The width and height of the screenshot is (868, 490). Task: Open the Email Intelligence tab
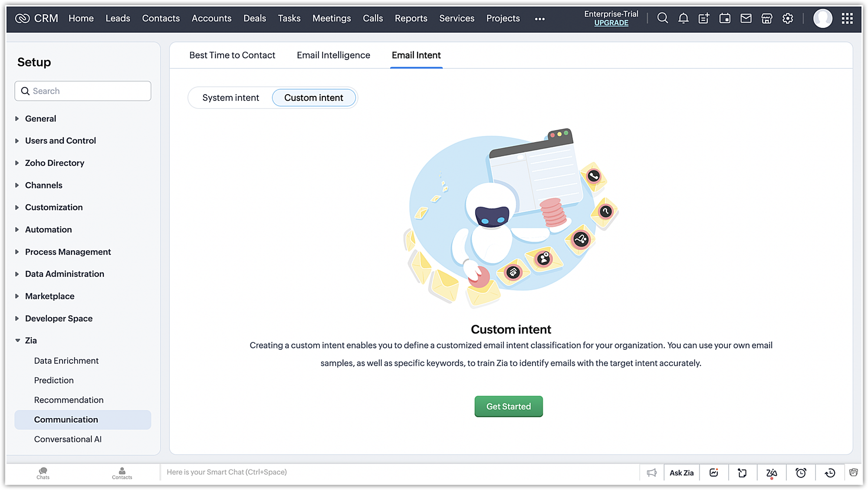pyautogui.click(x=333, y=55)
